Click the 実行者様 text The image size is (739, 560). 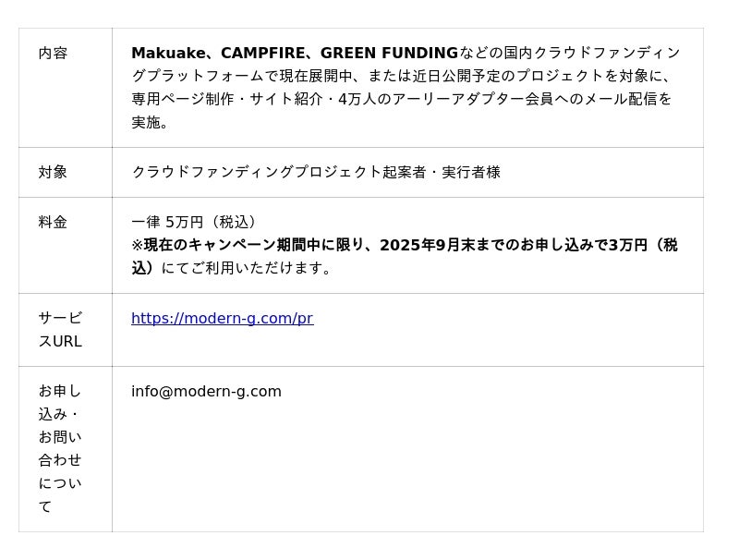(x=471, y=172)
